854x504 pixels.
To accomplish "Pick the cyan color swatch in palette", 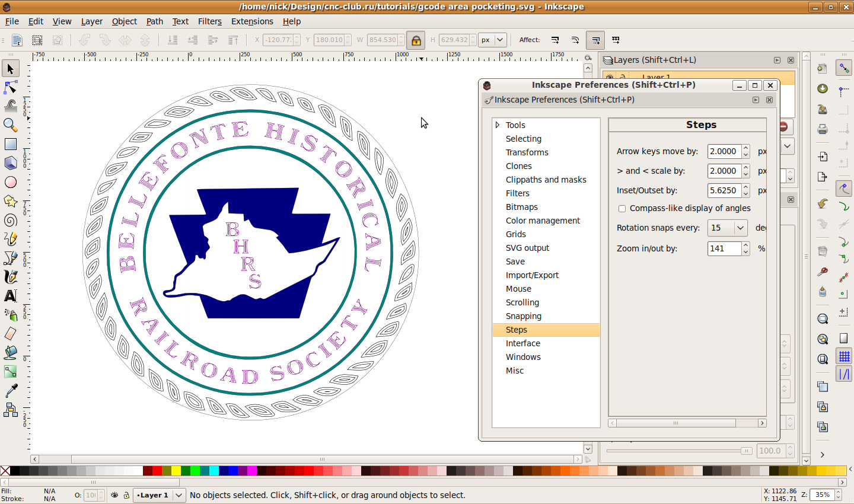I will tap(214, 471).
